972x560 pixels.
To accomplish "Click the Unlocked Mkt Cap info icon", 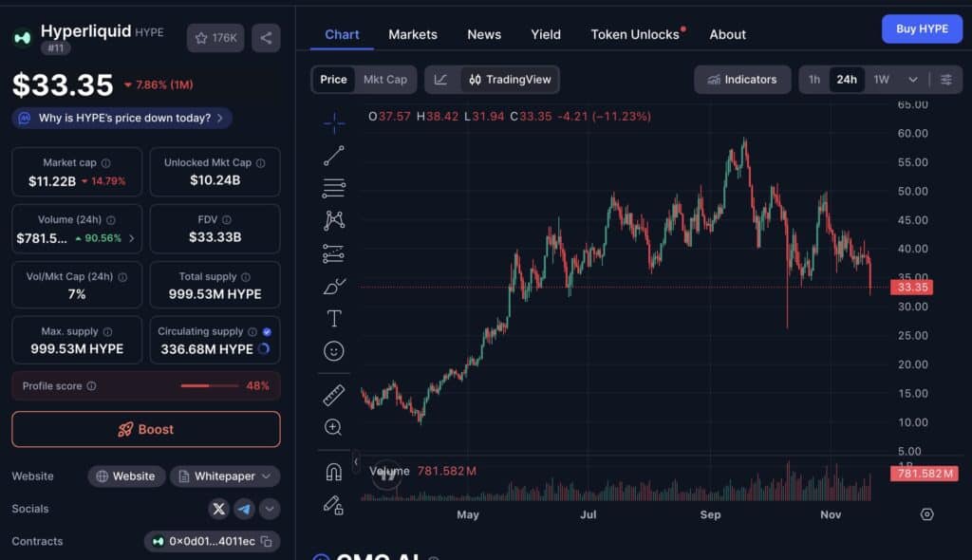I will 260,163.
